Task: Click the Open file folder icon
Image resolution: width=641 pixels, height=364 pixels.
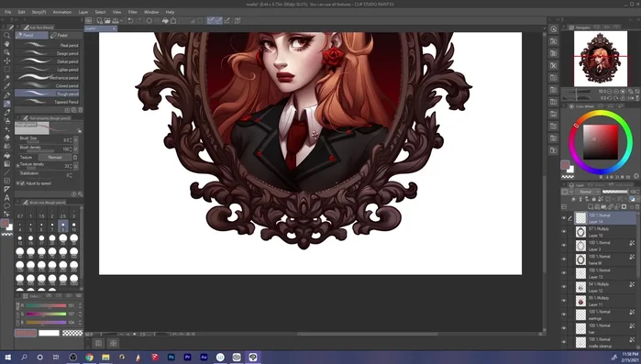Action: [107, 20]
